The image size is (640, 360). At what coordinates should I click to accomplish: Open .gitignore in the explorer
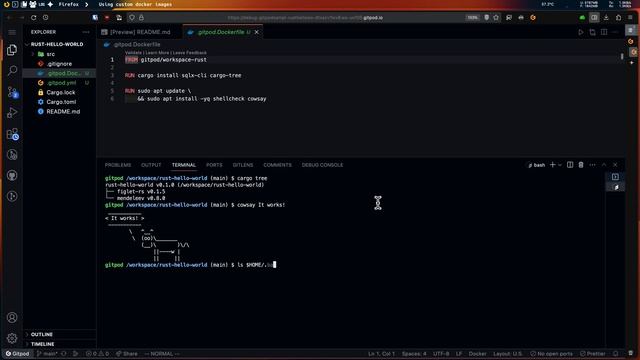coord(59,64)
